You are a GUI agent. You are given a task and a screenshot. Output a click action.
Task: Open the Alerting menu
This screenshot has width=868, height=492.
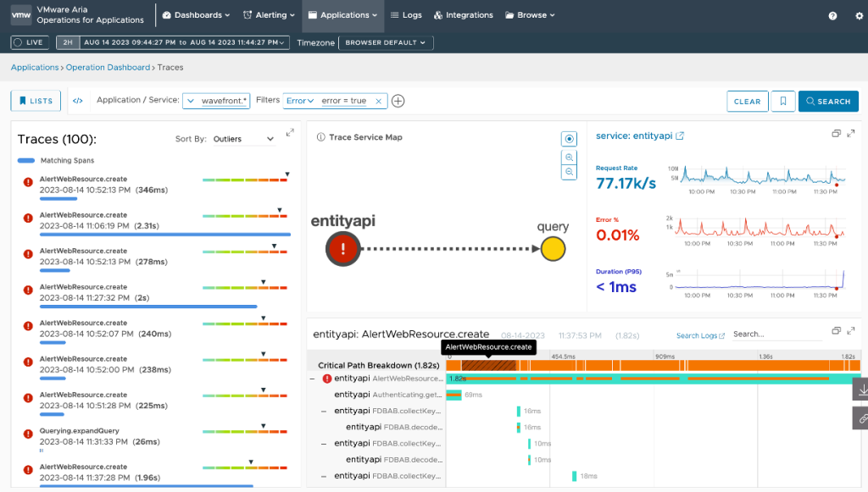pos(269,15)
